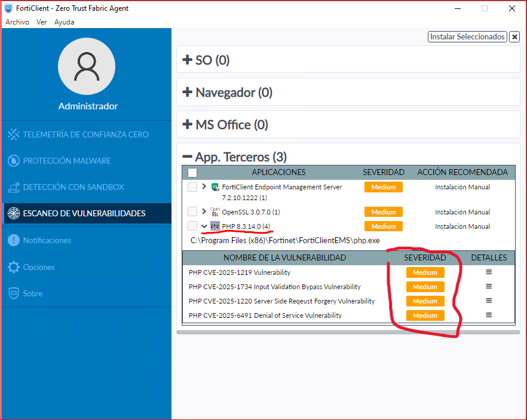Screen dimensions: 527x420
Task: Go to Protección Malware tab
Action: (87, 161)
